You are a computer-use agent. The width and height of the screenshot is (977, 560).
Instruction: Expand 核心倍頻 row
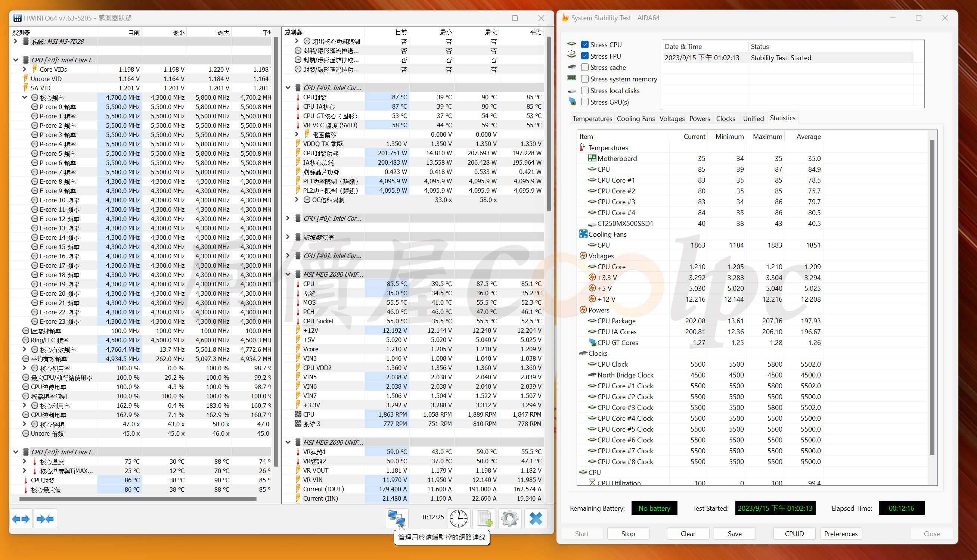[25, 424]
